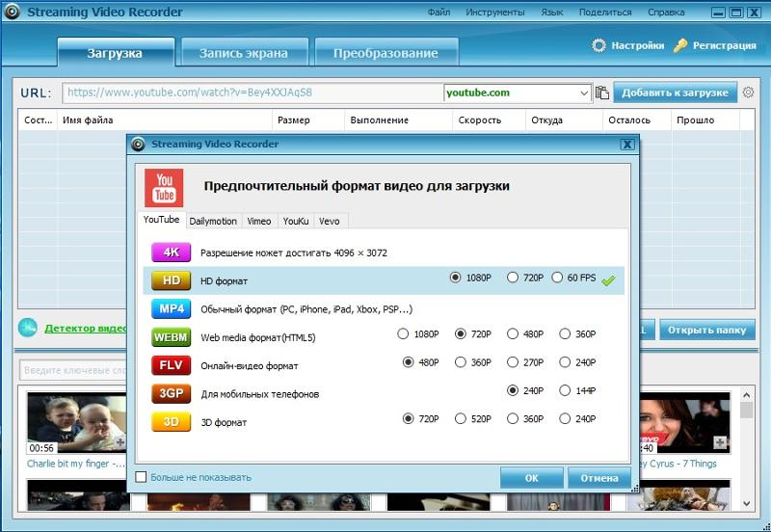Switch to the Преобразование tab
The image size is (771, 532).
(386, 52)
